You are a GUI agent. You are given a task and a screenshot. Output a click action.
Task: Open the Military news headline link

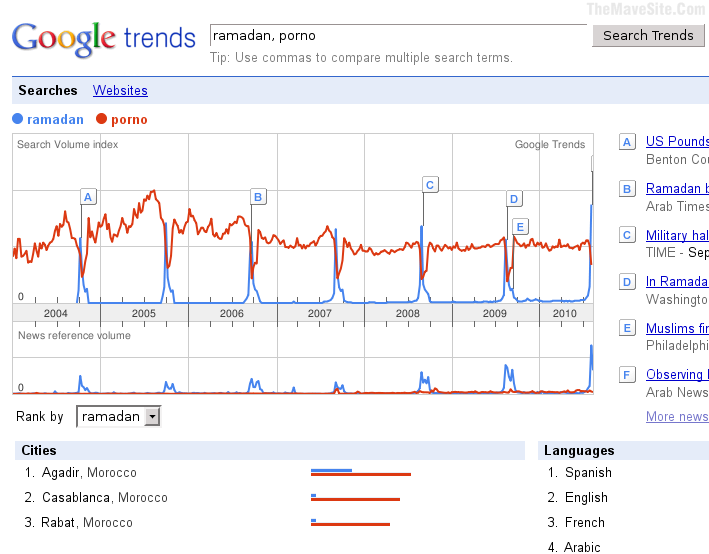point(677,235)
